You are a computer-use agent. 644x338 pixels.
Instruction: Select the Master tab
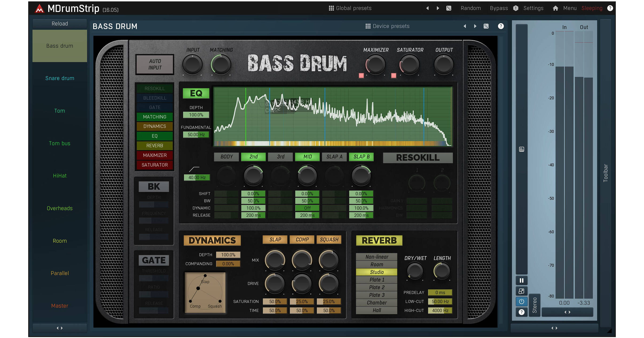pos(59,306)
